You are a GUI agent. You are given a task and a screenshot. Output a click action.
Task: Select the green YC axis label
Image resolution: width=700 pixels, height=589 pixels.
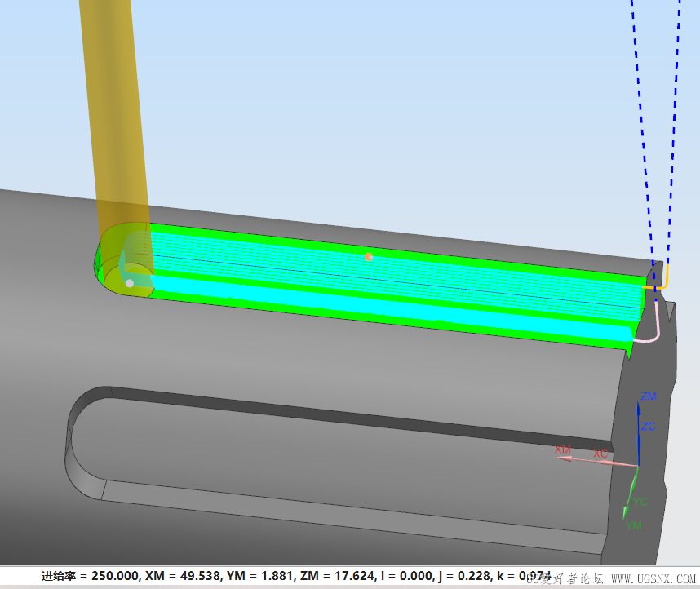pyautogui.click(x=640, y=501)
